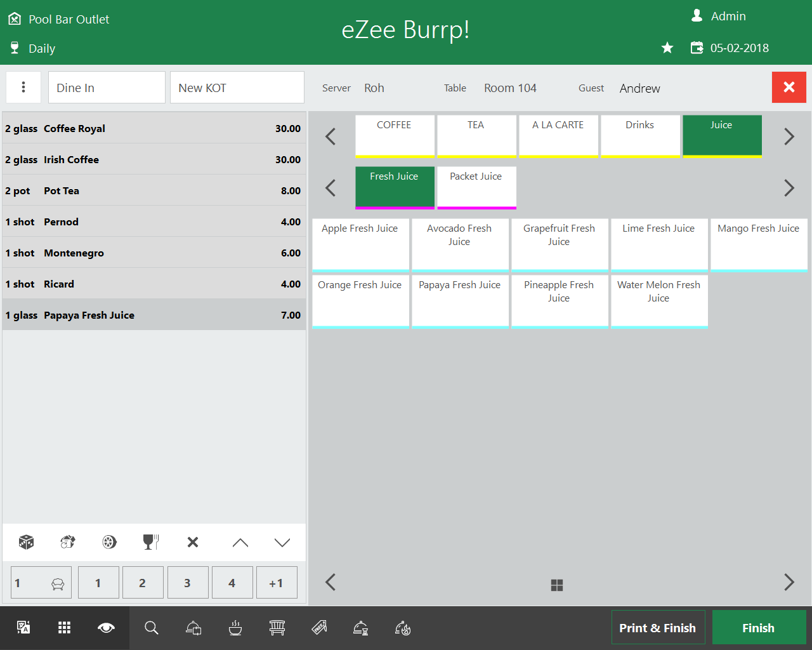Close the order with the red X button
Viewport: 812px width, 650px height.
(x=789, y=87)
